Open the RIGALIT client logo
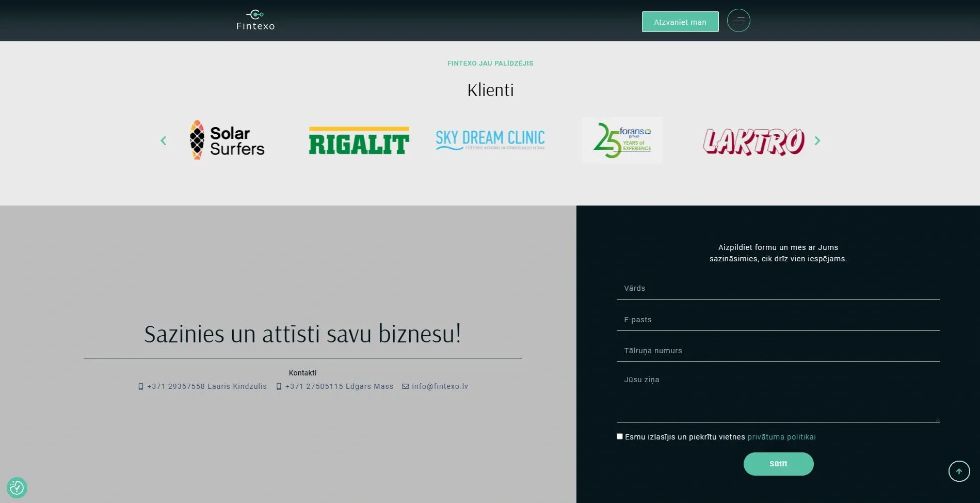This screenshot has height=503, width=980. (359, 140)
